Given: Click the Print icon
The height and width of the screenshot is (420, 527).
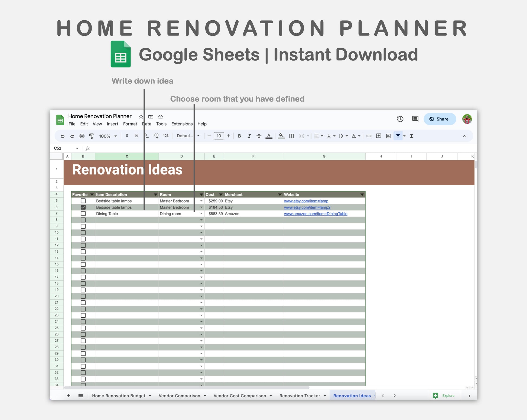Looking at the screenshot, I should click(x=82, y=136).
